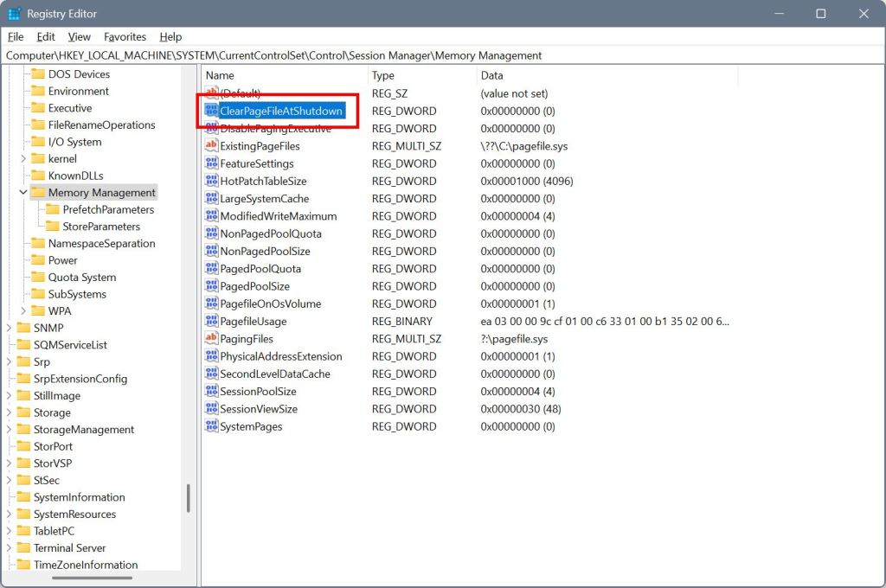Viewport: 886px width, 588px height.
Task: Expand the Srp key
Action: [x=9, y=362]
